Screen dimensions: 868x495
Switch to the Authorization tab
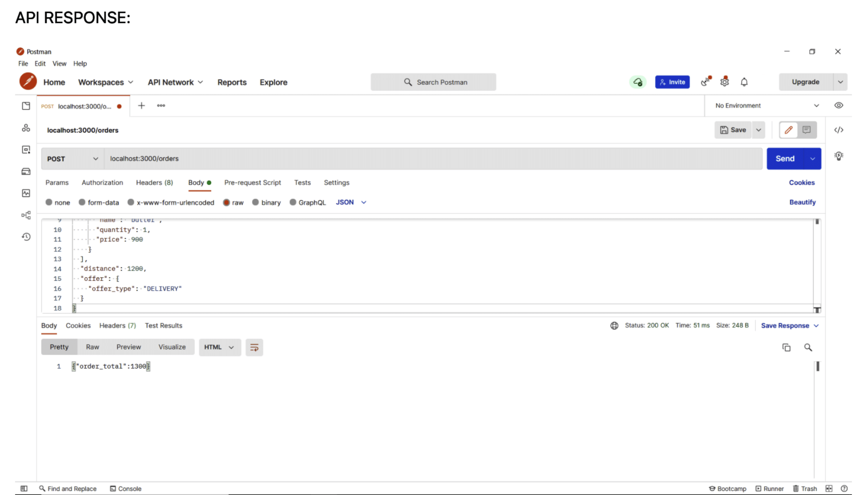[102, 183]
